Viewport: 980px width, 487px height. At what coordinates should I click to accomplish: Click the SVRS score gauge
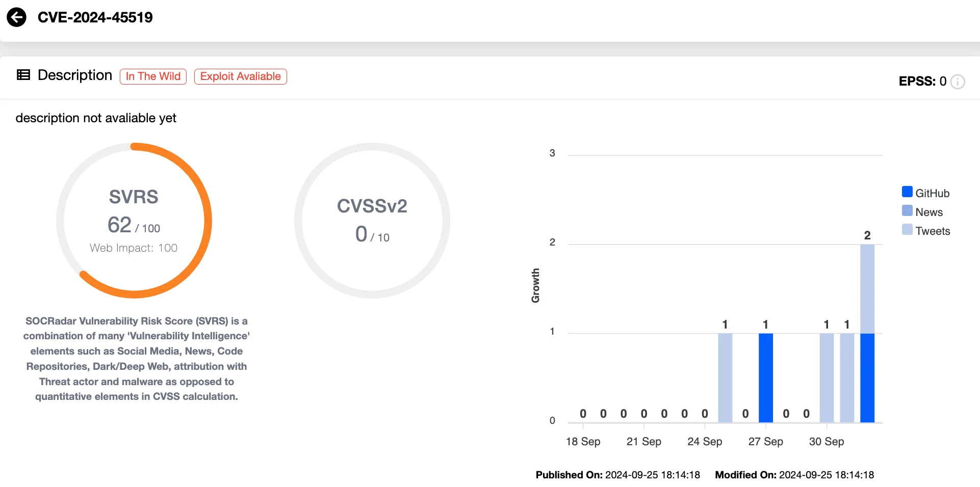[134, 221]
